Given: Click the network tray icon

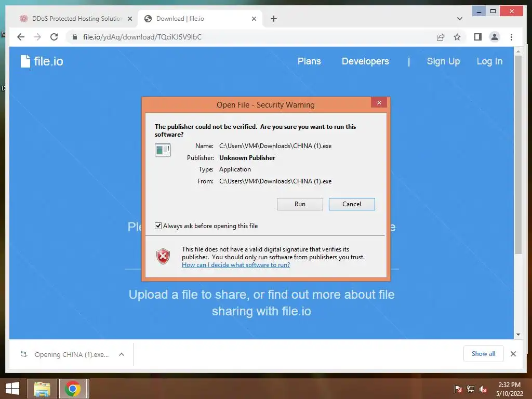Looking at the screenshot, I should click(x=471, y=389).
